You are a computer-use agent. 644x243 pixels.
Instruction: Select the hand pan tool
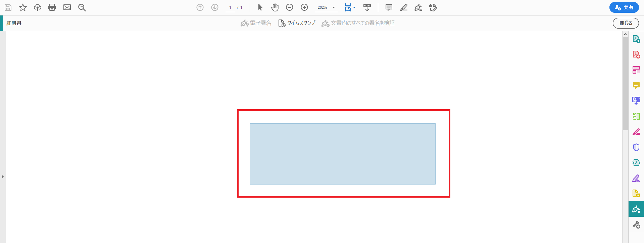[275, 7]
